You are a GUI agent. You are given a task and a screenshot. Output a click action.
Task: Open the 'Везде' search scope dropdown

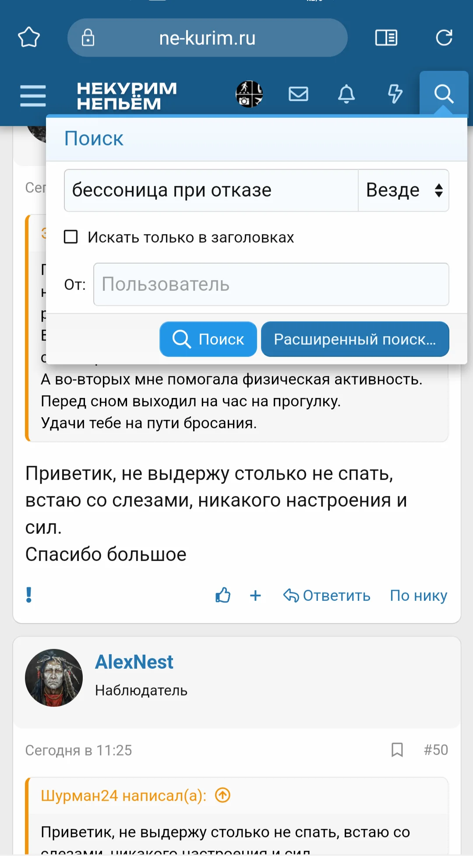pos(403,190)
